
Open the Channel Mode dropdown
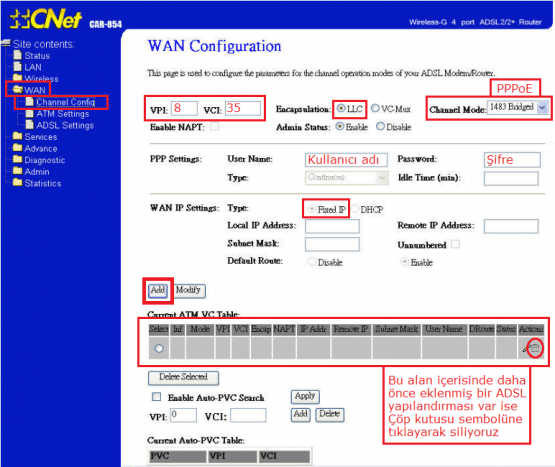(518, 107)
